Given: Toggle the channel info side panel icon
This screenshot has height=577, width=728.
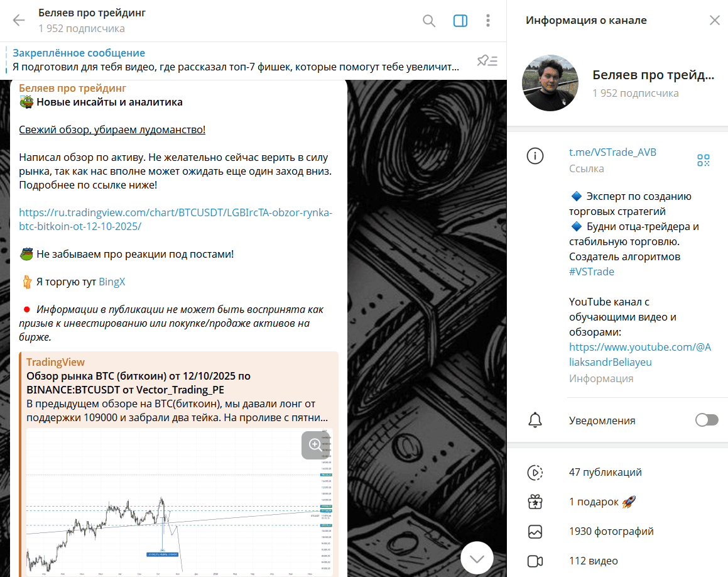Looking at the screenshot, I should coord(460,21).
